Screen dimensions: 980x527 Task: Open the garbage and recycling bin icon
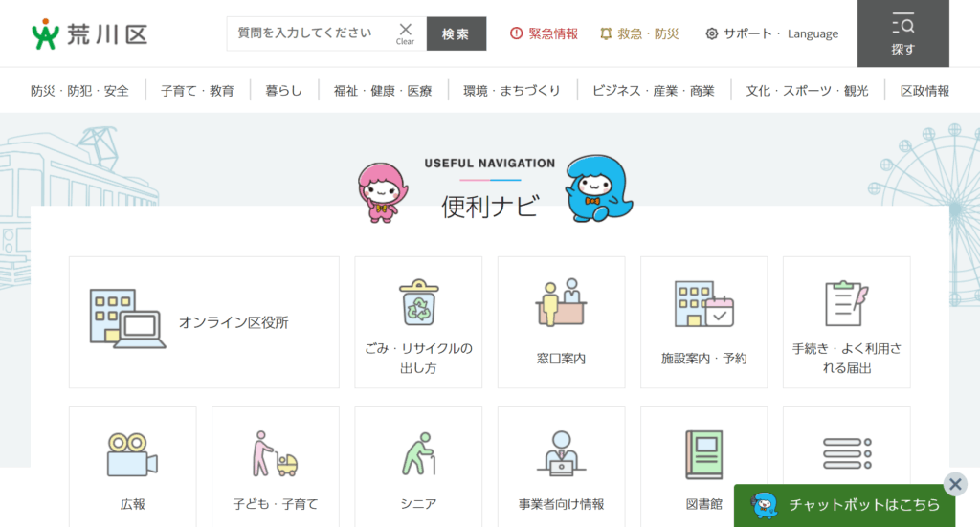tap(418, 304)
